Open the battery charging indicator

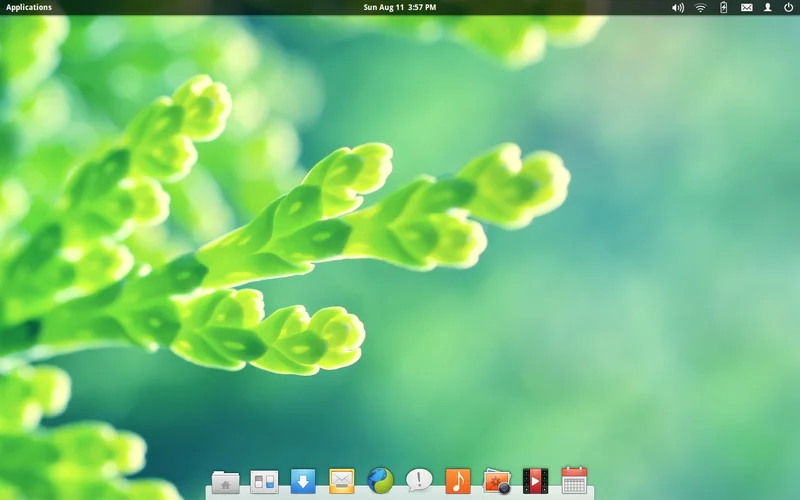point(724,7)
